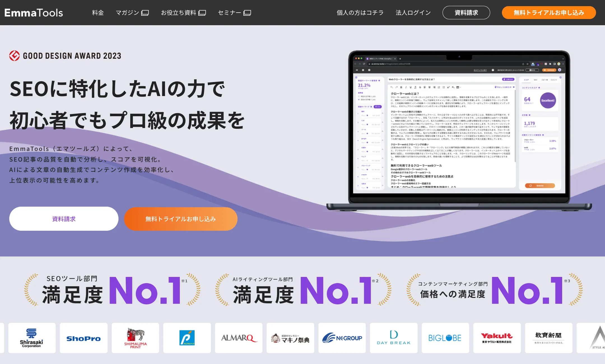Screen dimensions: 605x364
Task: Go to 個人の方はコチラ link
Action: click(360, 13)
